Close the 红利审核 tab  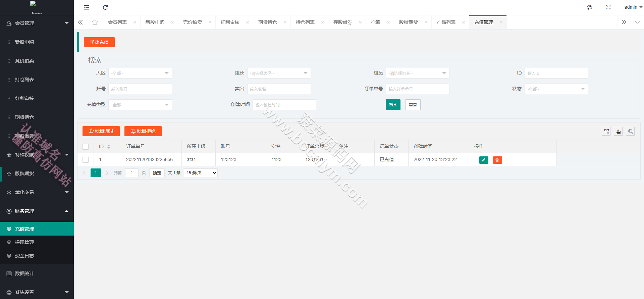[248, 22]
